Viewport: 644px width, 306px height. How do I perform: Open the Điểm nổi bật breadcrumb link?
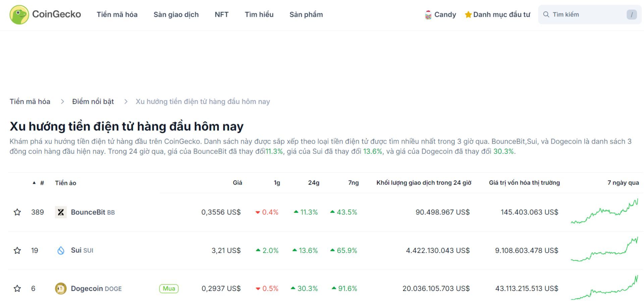pyautogui.click(x=93, y=101)
